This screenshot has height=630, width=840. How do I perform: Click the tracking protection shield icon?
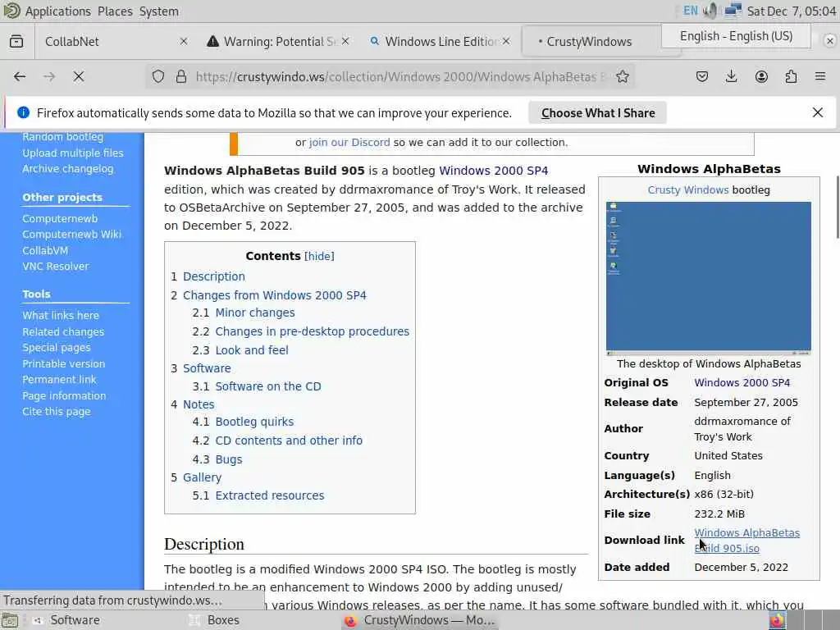158,76
